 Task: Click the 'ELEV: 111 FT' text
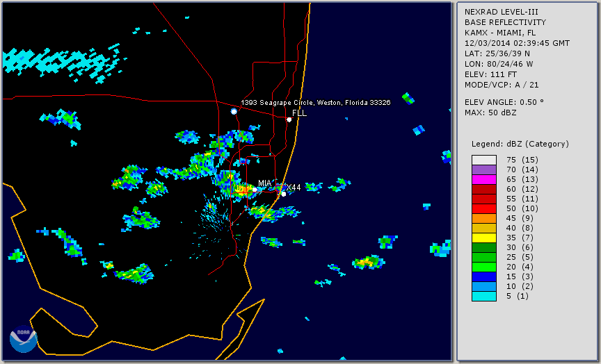490,74
